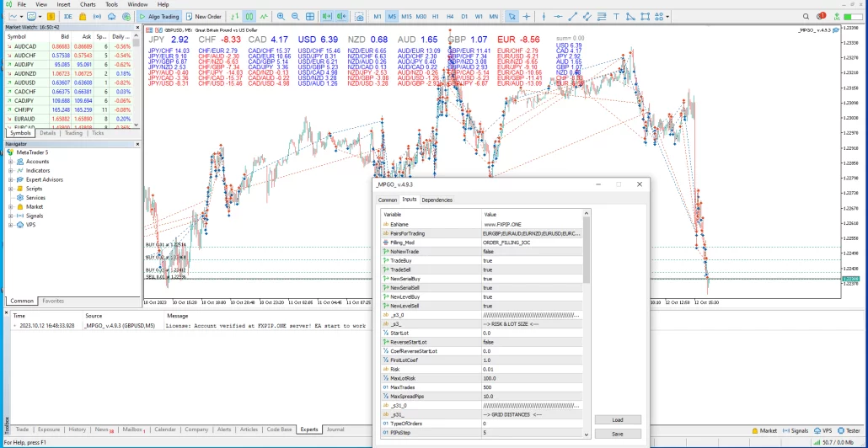Select the Text label drawing tool
Image resolution: width=868 pixels, height=448 pixels.
click(618, 16)
